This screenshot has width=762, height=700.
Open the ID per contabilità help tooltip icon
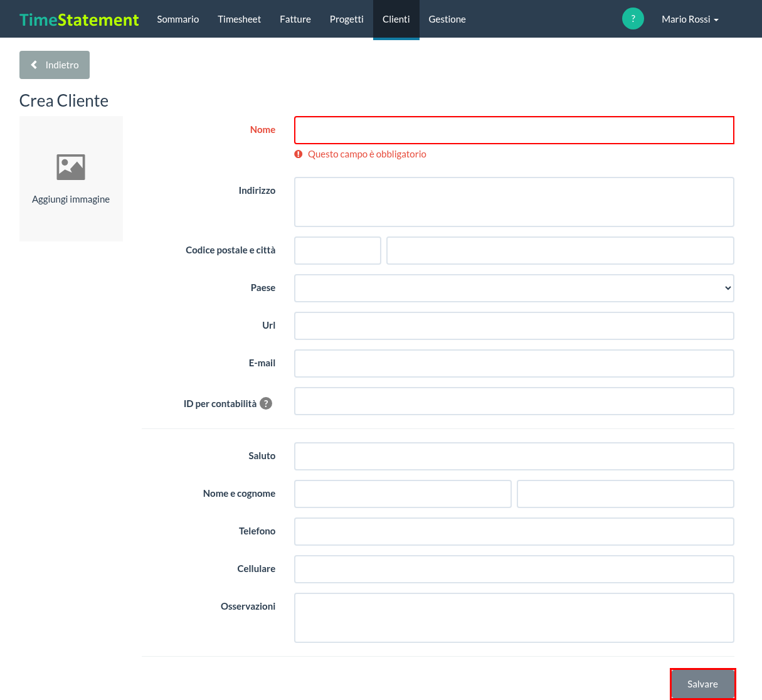point(266,403)
